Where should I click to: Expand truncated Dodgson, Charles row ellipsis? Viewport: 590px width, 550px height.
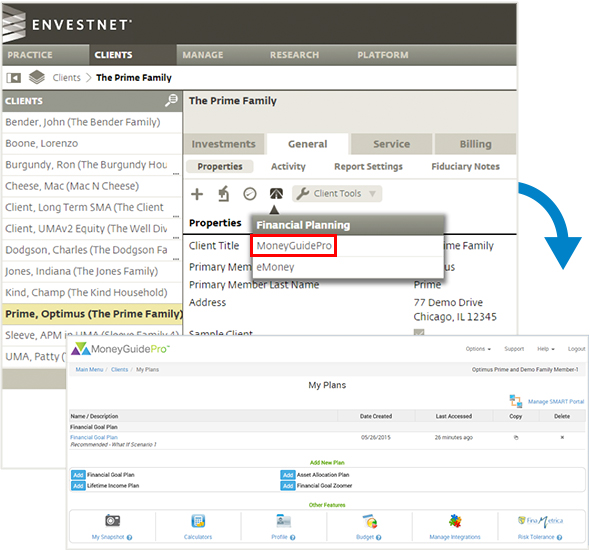176,259
